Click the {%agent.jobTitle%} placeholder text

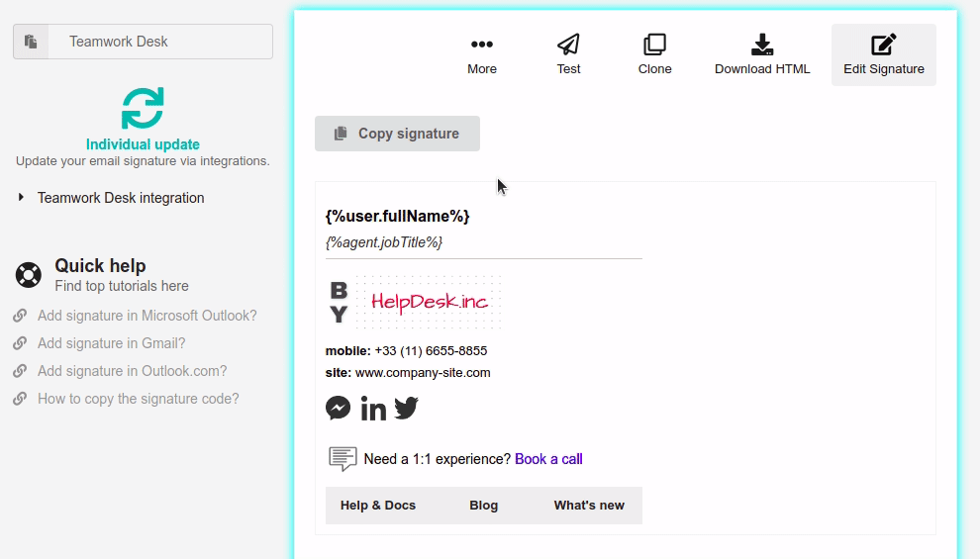[384, 242]
